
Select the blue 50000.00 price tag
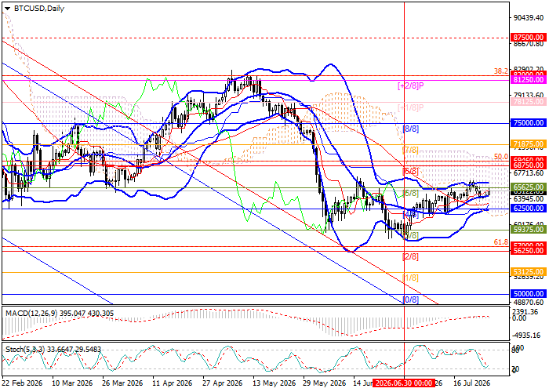(x=529, y=294)
